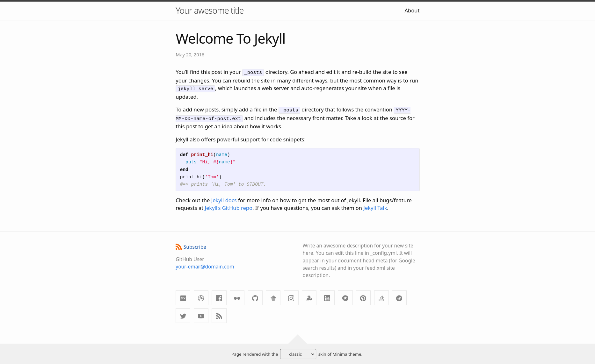Open the Twitter bird icon
Image resolution: width=595 pixels, height=364 pixels.
[183, 316]
